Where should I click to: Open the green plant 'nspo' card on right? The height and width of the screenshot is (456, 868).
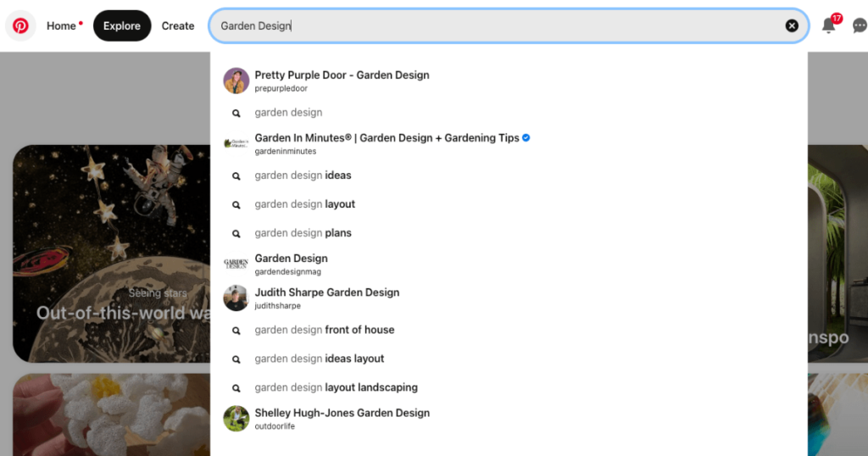[837, 253]
